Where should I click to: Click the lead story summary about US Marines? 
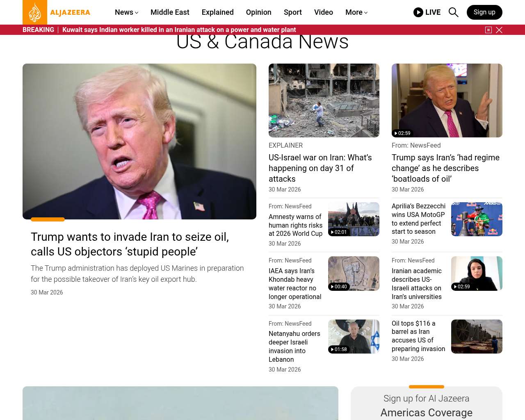click(x=137, y=274)
